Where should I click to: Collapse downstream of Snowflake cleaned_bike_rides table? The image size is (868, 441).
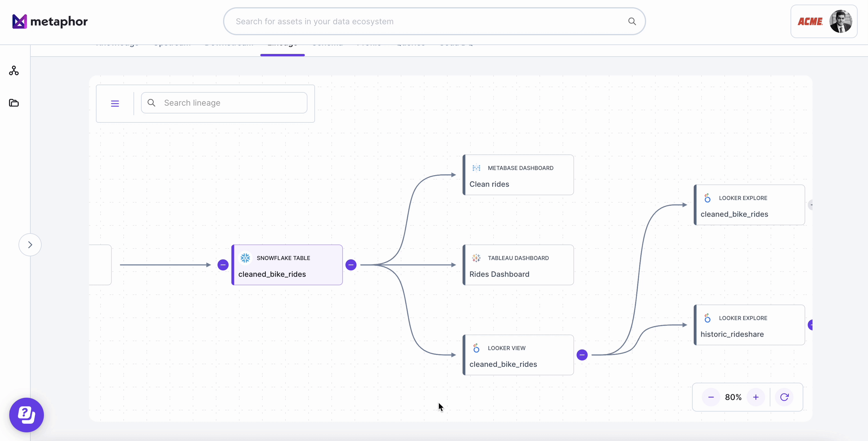[x=351, y=265]
